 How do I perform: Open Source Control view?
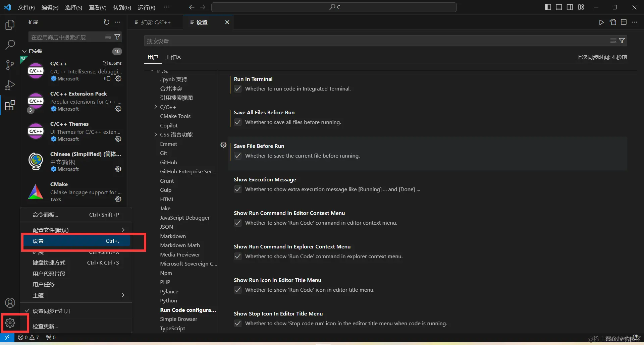pyautogui.click(x=10, y=65)
